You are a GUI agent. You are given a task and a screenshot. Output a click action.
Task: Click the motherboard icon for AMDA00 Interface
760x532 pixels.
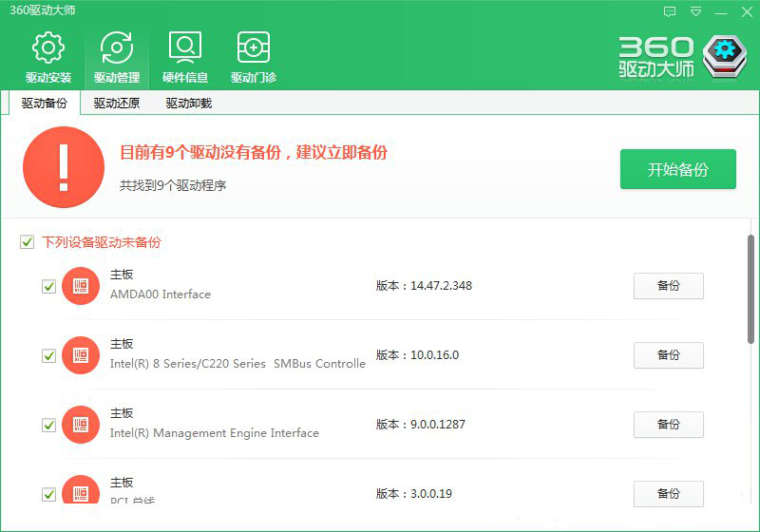[x=81, y=286]
